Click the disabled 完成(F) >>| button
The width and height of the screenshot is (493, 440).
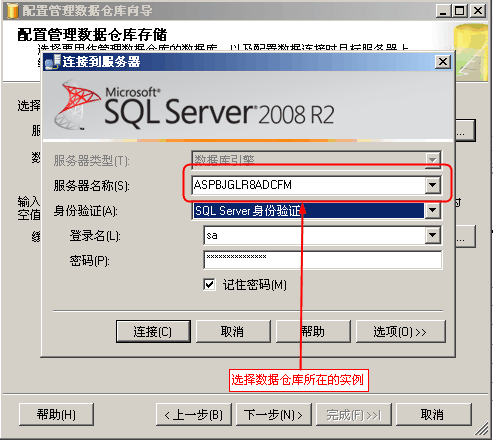pyautogui.click(x=354, y=414)
